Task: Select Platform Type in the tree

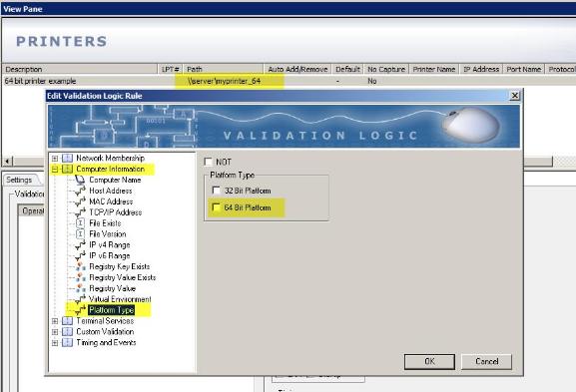Action: pyautogui.click(x=111, y=310)
